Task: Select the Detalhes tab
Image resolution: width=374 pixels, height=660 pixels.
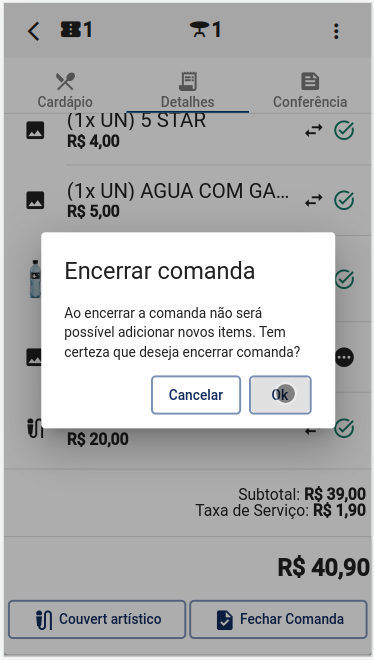Action: point(188,90)
